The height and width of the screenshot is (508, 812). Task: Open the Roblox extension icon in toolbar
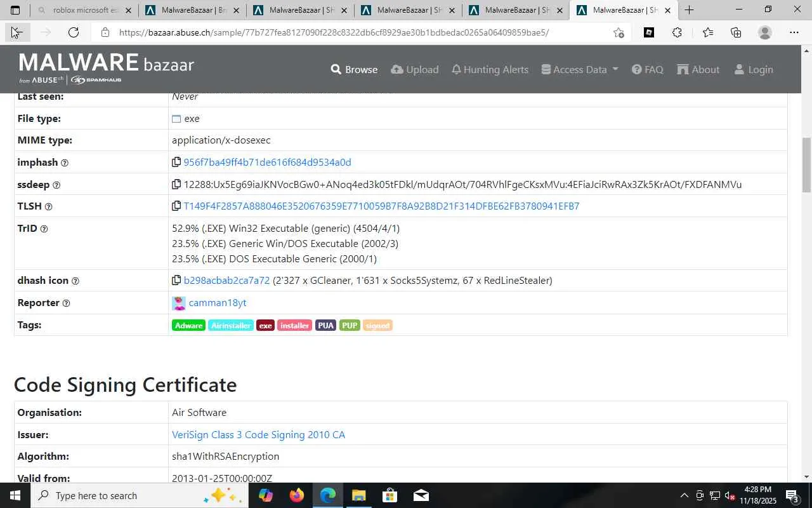point(649,32)
